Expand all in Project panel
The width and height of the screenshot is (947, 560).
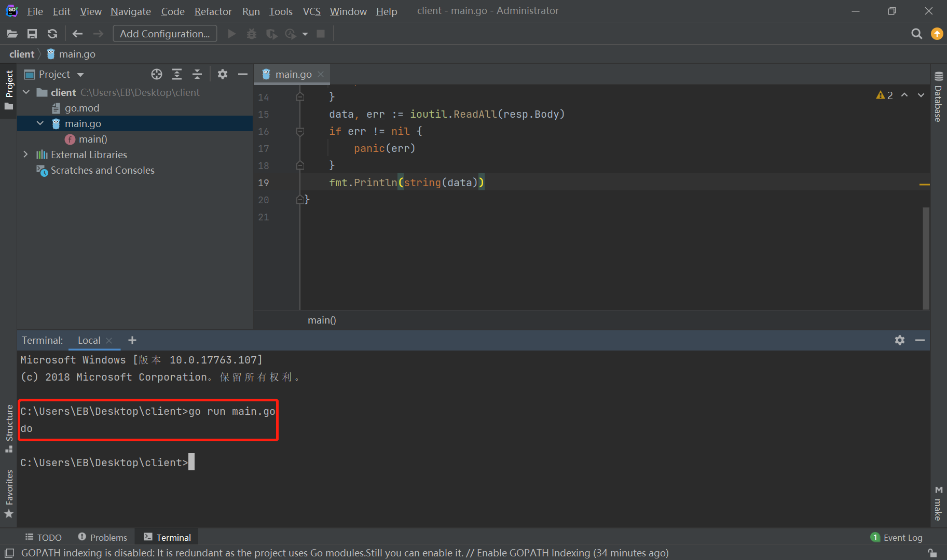point(177,74)
